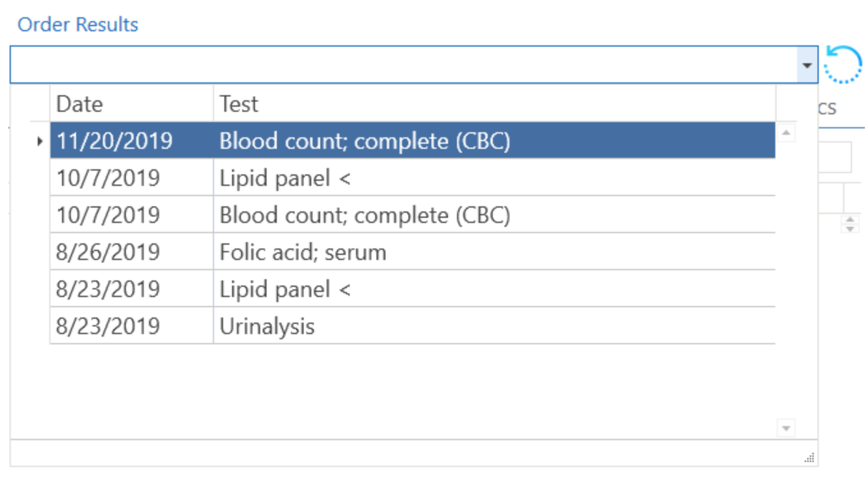Image resolution: width=868 pixels, height=497 pixels.
Task: Click the Order Results label
Action: click(78, 25)
